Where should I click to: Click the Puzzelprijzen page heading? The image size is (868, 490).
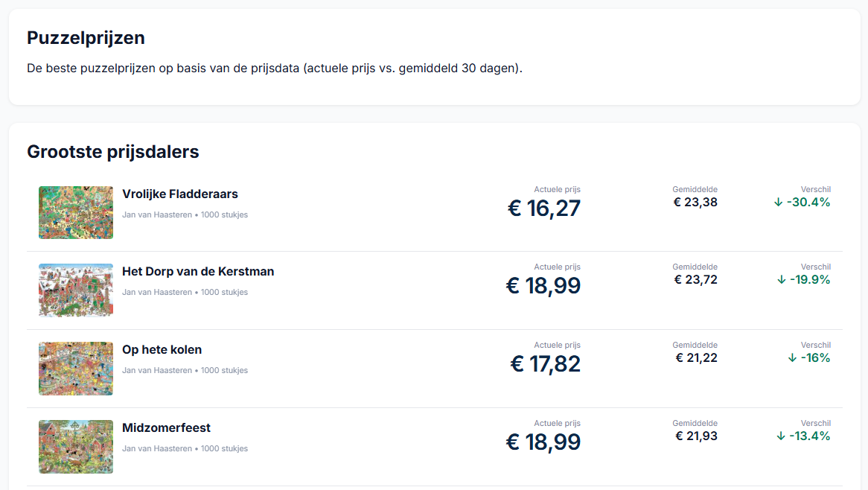point(86,38)
